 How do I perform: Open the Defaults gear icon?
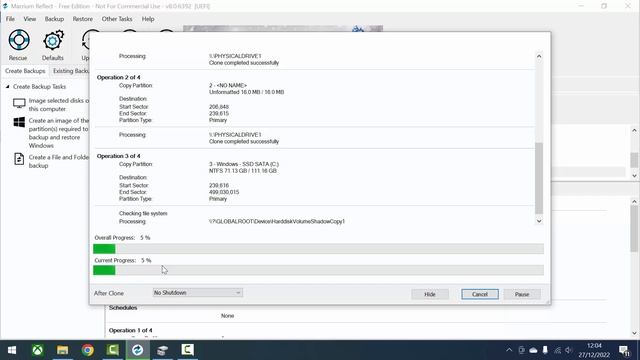coord(53,40)
